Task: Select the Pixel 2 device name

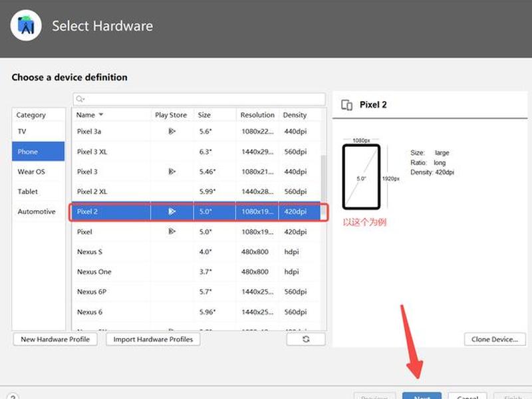Action: tap(87, 211)
